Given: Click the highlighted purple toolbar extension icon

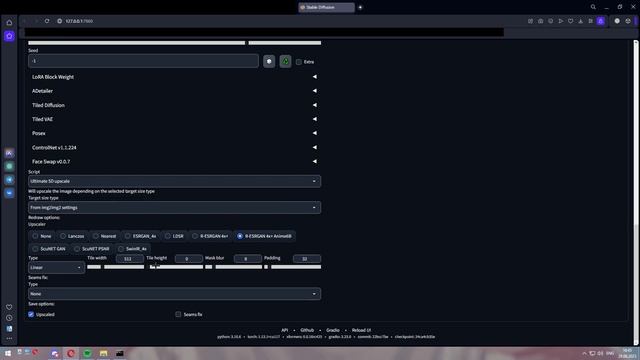Looking at the screenshot, I should point(600,21).
